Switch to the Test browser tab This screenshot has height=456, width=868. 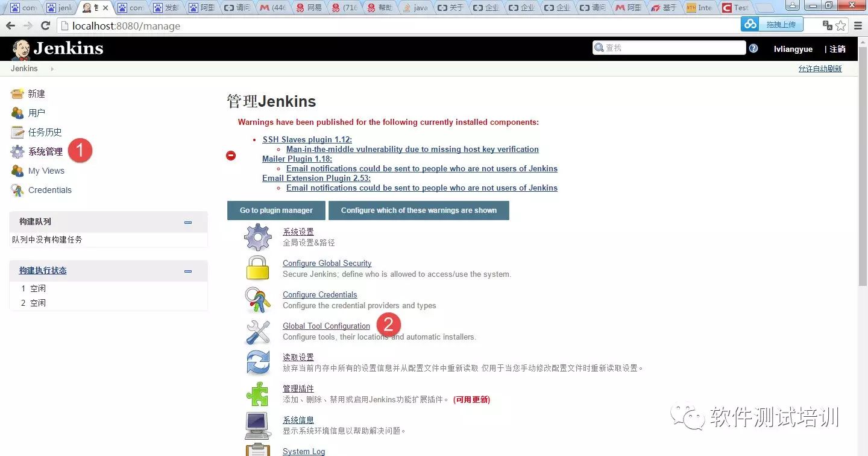tap(735, 8)
